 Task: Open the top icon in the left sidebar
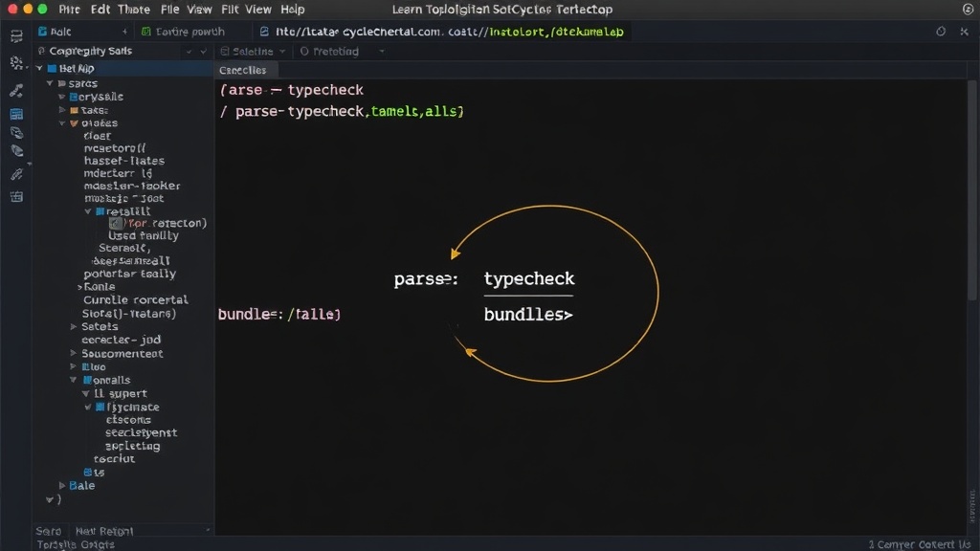pyautogui.click(x=16, y=36)
